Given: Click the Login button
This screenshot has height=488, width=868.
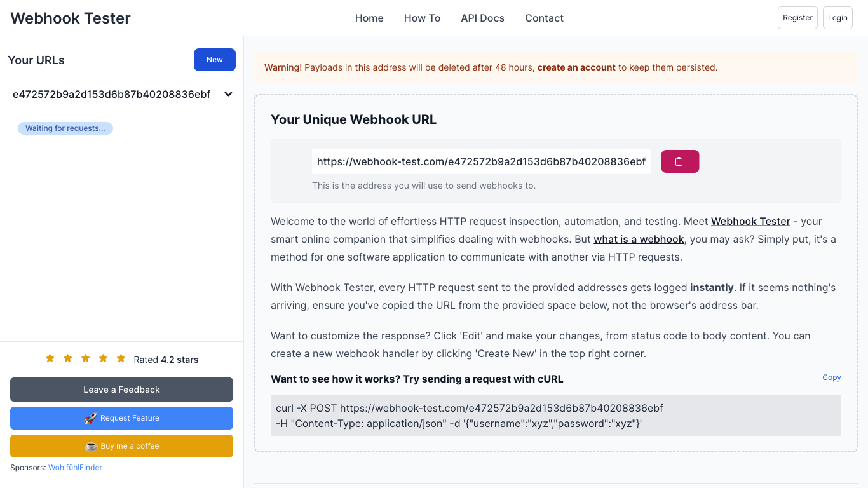Looking at the screenshot, I should tap(837, 18).
